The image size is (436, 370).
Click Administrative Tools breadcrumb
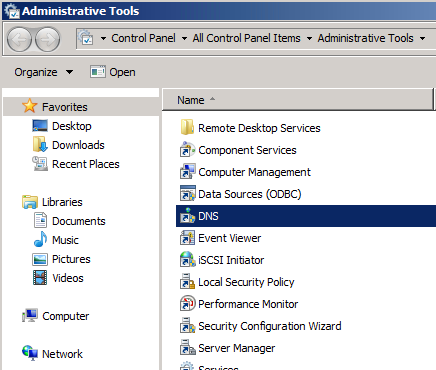365,38
